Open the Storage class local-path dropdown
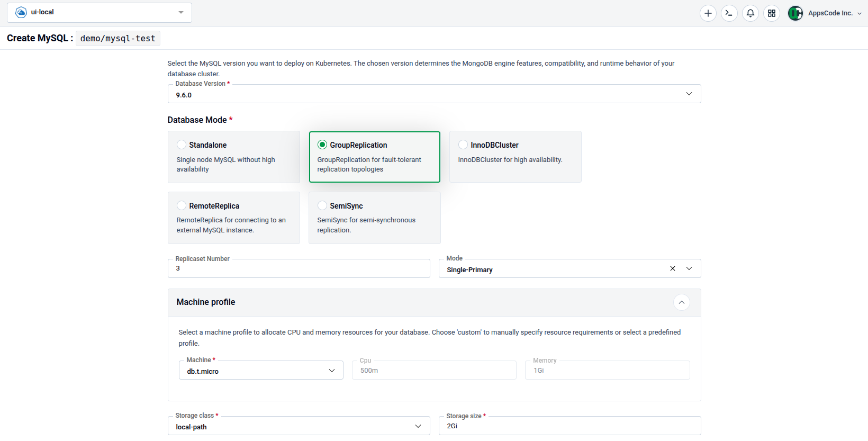The width and height of the screenshot is (868, 441). point(299,426)
